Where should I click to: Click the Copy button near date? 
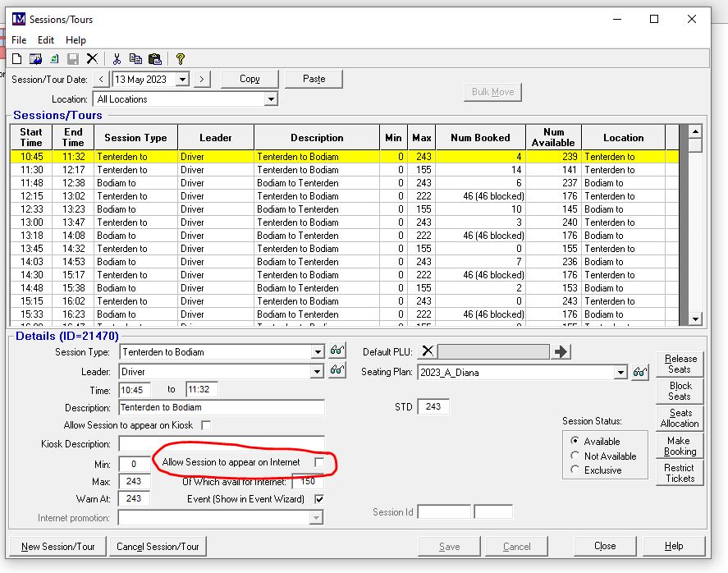pos(250,79)
